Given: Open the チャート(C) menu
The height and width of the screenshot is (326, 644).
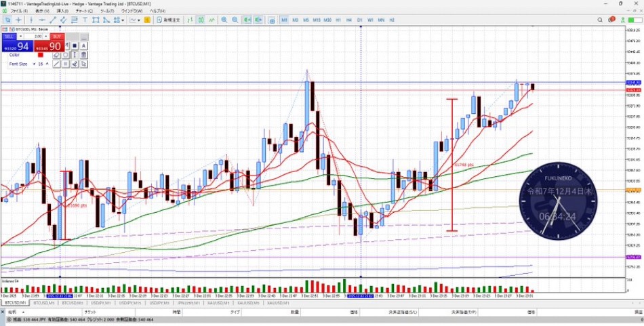Looking at the screenshot, I should click(85, 12).
